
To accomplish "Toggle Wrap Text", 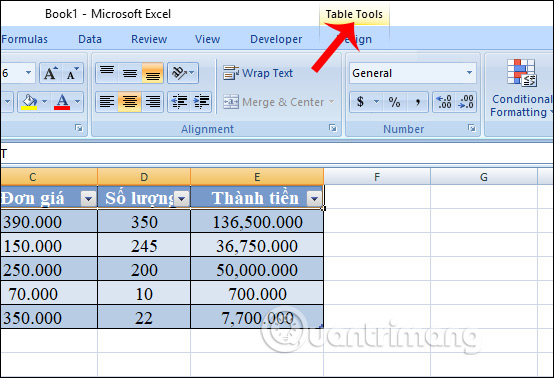I will 258,73.
